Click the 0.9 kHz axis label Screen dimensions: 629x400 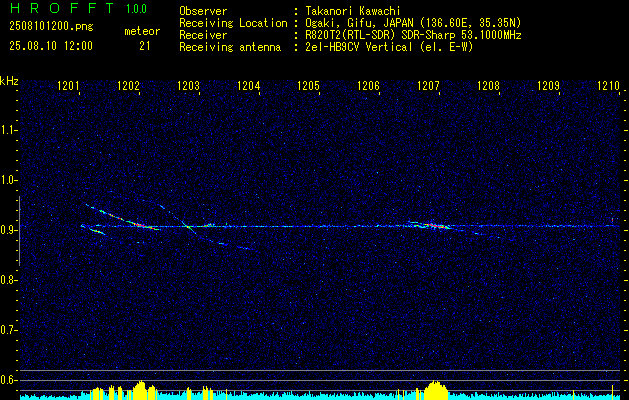tap(8, 230)
